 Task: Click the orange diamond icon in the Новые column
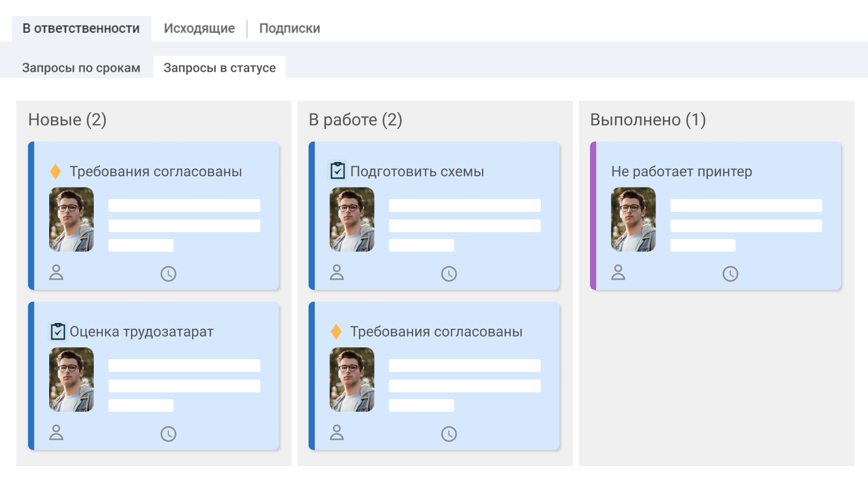coord(55,171)
